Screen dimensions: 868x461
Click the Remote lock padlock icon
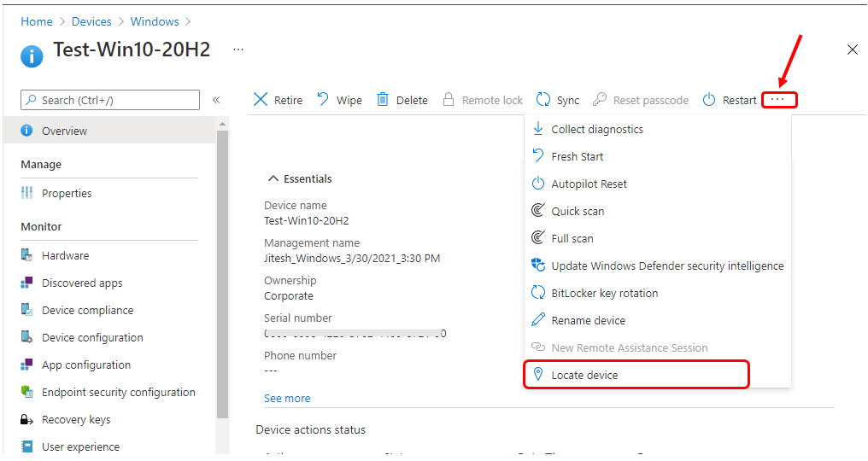point(449,100)
